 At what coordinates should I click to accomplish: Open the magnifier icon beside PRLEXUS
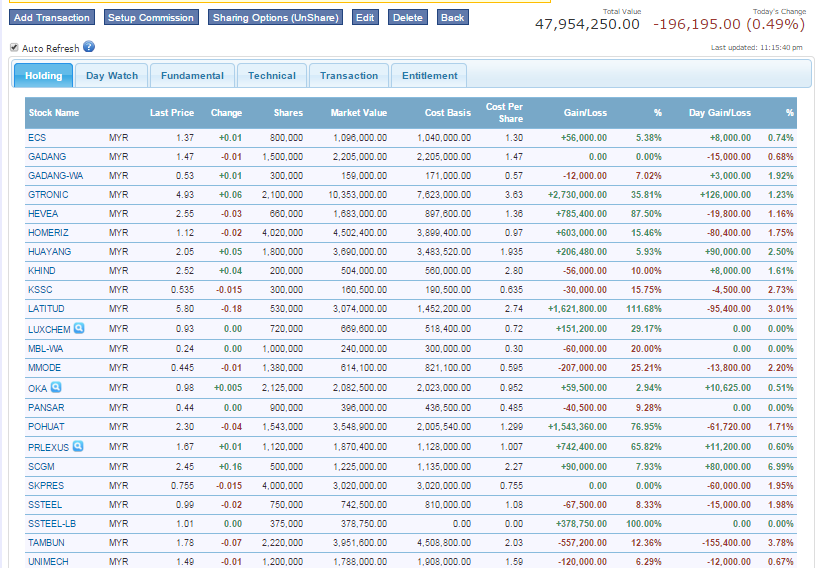point(78,446)
